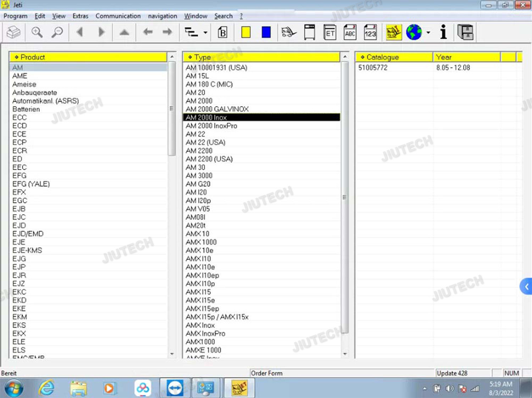532x398 pixels.
Task: Select AM 180 C (MIC) type
Action: 262,84
